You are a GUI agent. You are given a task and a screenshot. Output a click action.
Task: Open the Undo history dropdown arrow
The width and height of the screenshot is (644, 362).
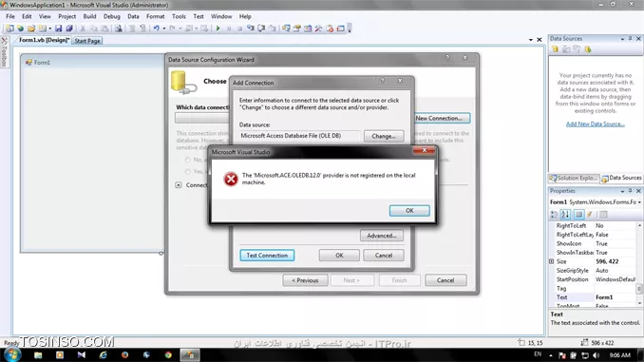[164, 29]
